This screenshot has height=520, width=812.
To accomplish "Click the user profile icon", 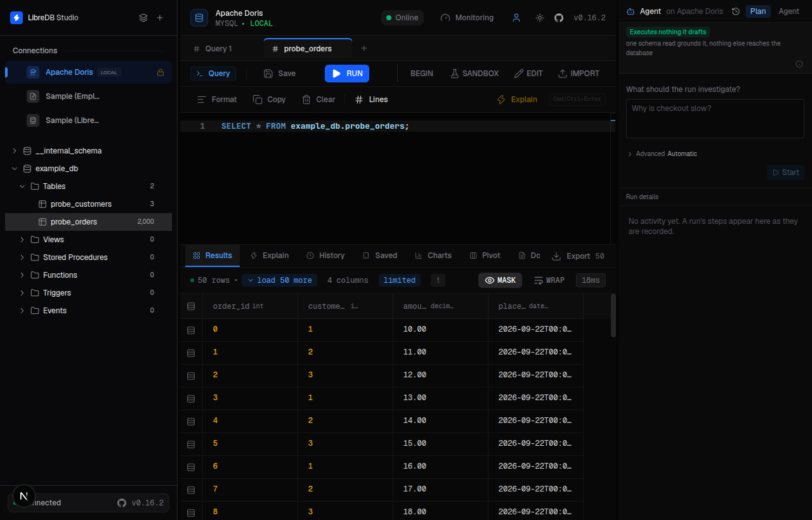I will coord(516,18).
